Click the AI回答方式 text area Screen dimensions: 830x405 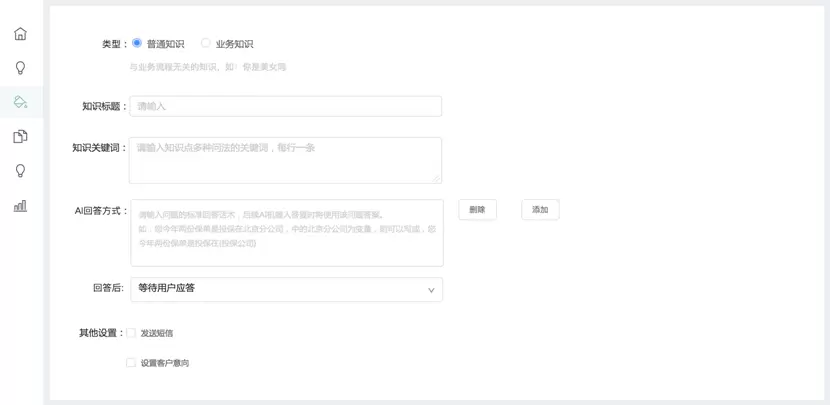pyautogui.click(x=286, y=233)
